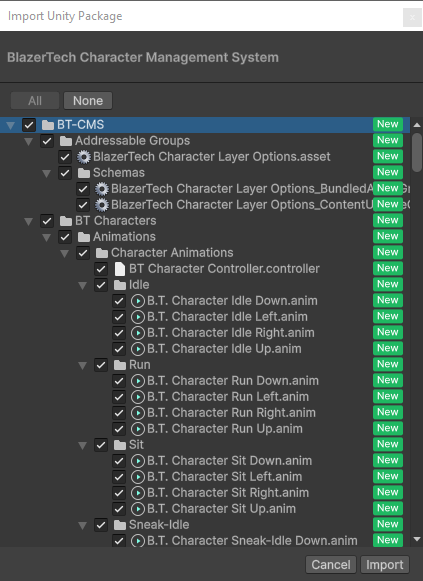Deselect everything with None button

88,101
